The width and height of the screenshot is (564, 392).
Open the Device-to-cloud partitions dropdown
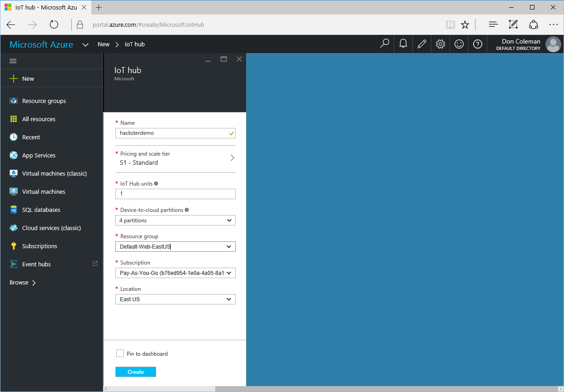coord(175,220)
